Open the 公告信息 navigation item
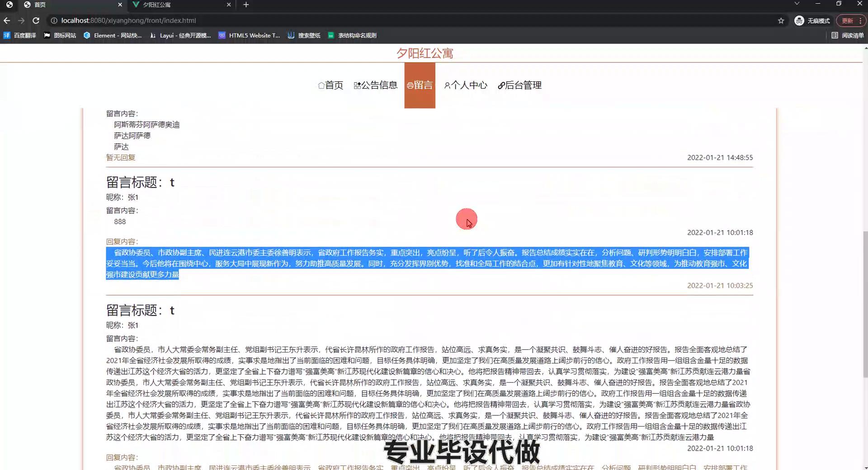The height and width of the screenshot is (470, 868). click(375, 85)
